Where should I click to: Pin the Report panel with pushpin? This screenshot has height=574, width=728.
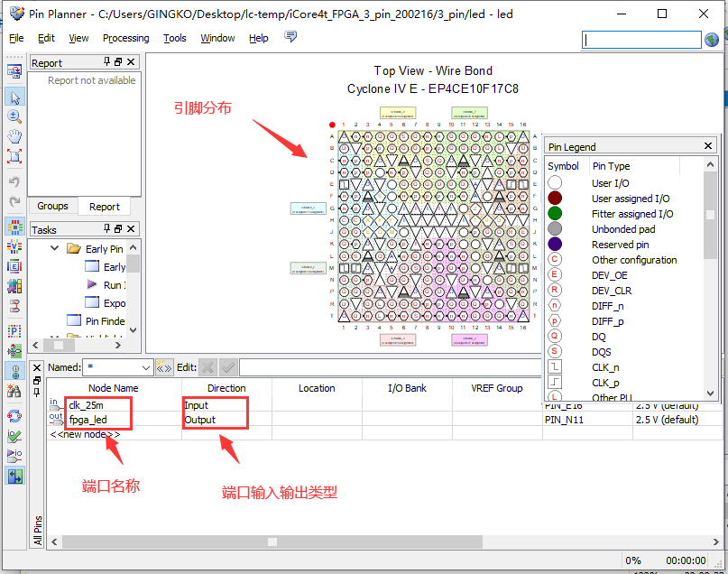pyautogui.click(x=107, y=62)
